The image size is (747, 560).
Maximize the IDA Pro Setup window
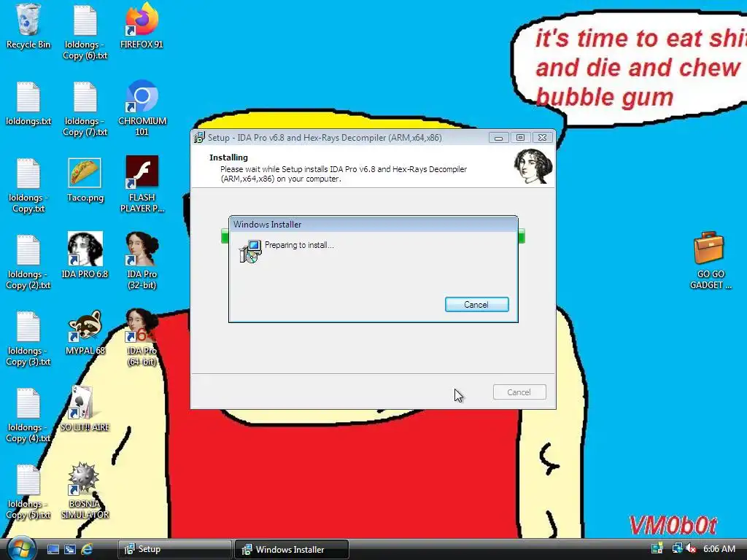(520, 138)
